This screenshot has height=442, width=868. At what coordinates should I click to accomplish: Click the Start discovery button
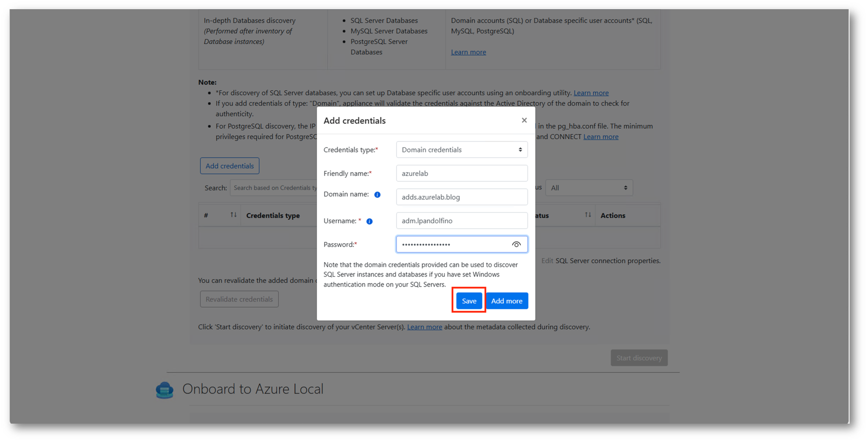pyautogui.click(x=639, y=358)
